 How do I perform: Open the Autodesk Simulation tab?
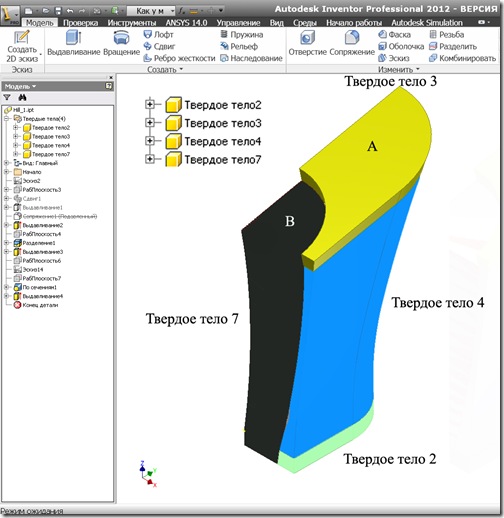427,23
